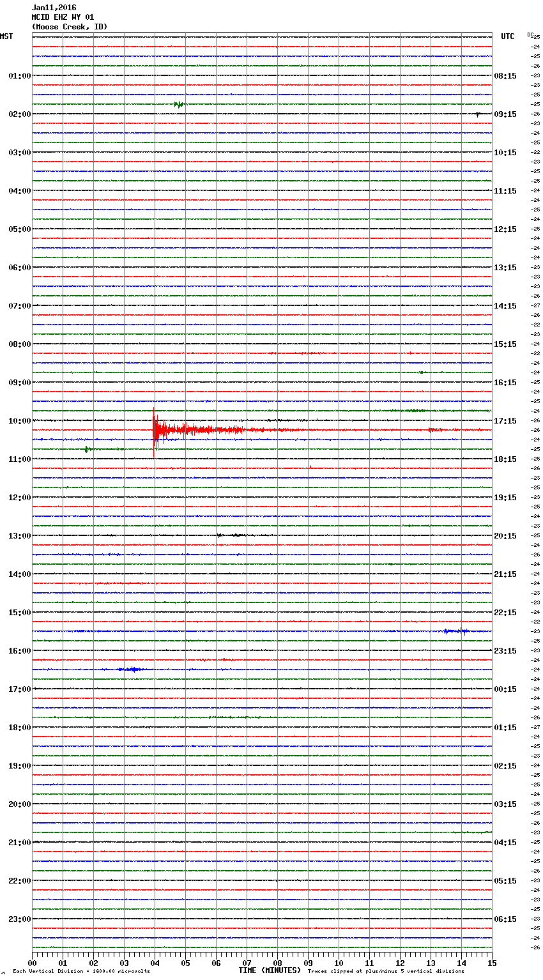
Task: Click the 20:15 UTC time label
Action: [505, 536]
